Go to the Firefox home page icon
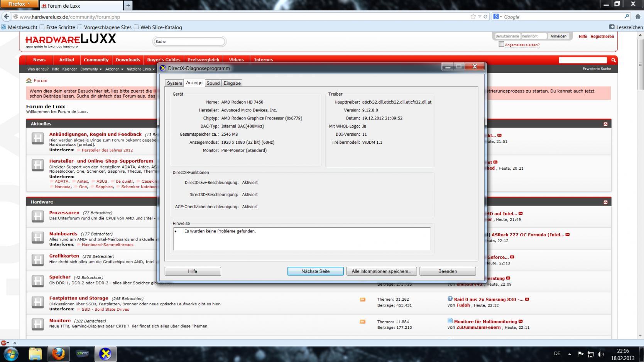644x362 pixels. [x=637, y=17]
